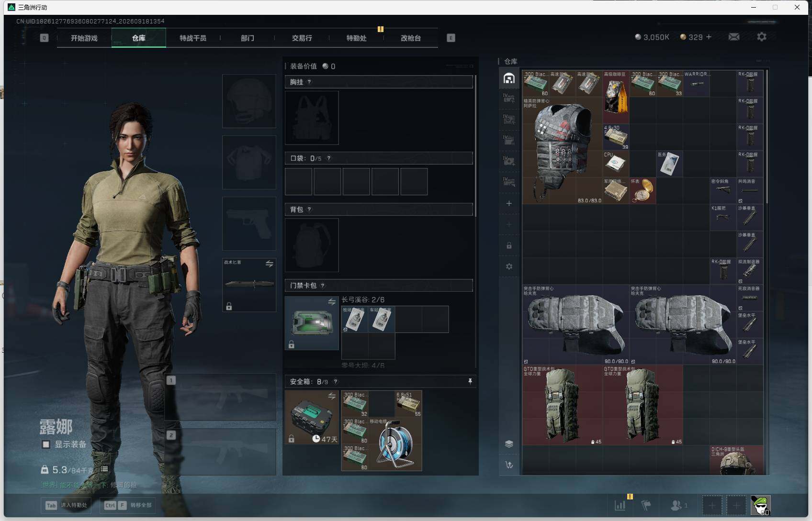Click the active plus icon in stash sidebar
The width and height of the screenshot is (812, 521).
509,203
